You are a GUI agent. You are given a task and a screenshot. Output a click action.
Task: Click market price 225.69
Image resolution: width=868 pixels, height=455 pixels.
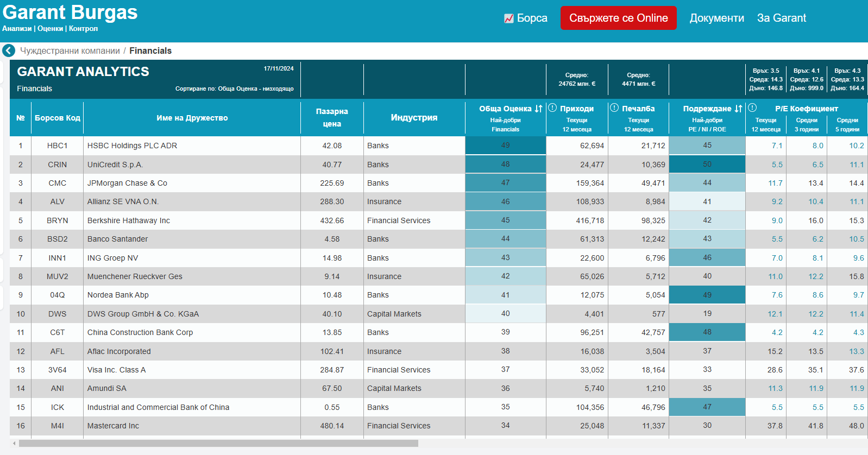pos(332,183)
